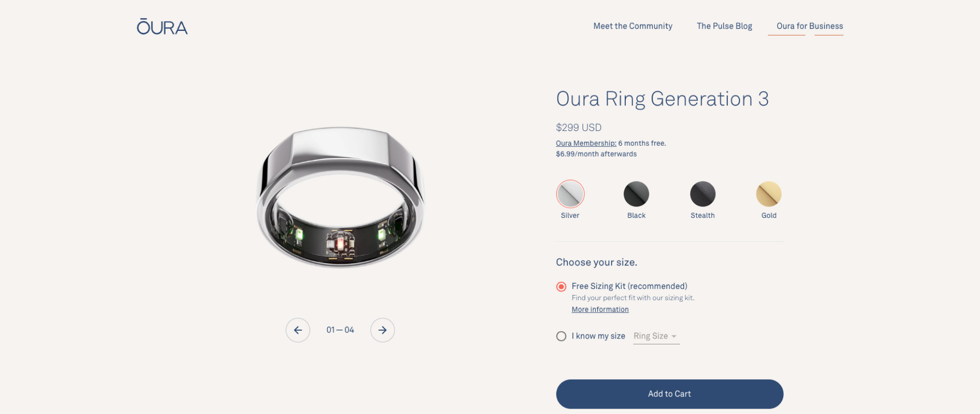The width and height of the screenshot is (980, 414).
Task: Open the Ring Size dropdown
Action: click(x=656, y=336)
